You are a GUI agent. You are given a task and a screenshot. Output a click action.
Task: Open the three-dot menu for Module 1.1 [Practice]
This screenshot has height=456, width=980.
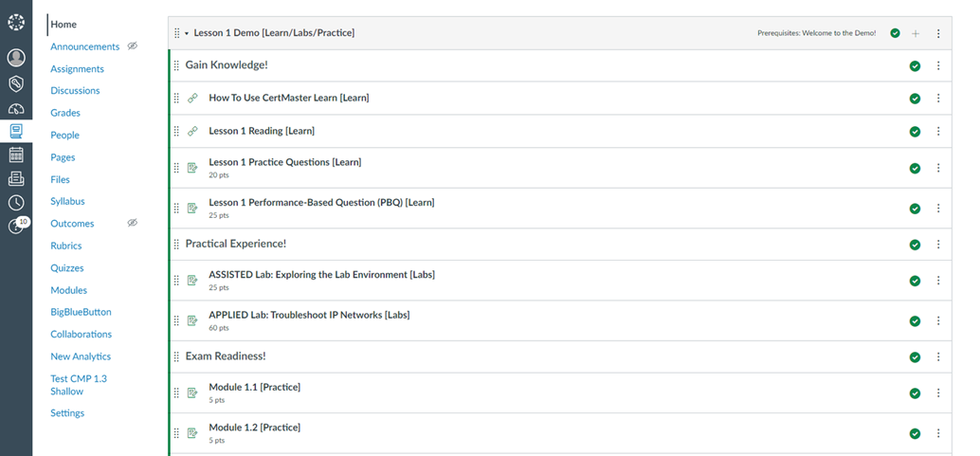pyautogui.click(x=938, y=393)
